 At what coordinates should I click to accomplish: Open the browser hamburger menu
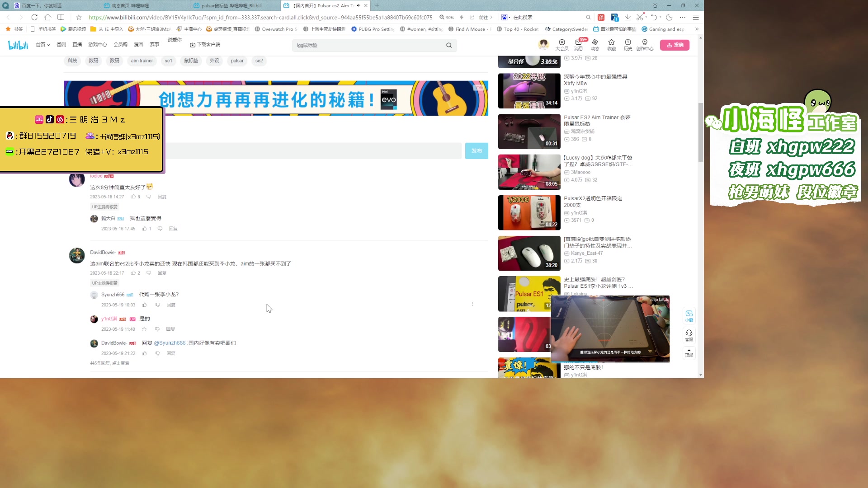(696, 17)
